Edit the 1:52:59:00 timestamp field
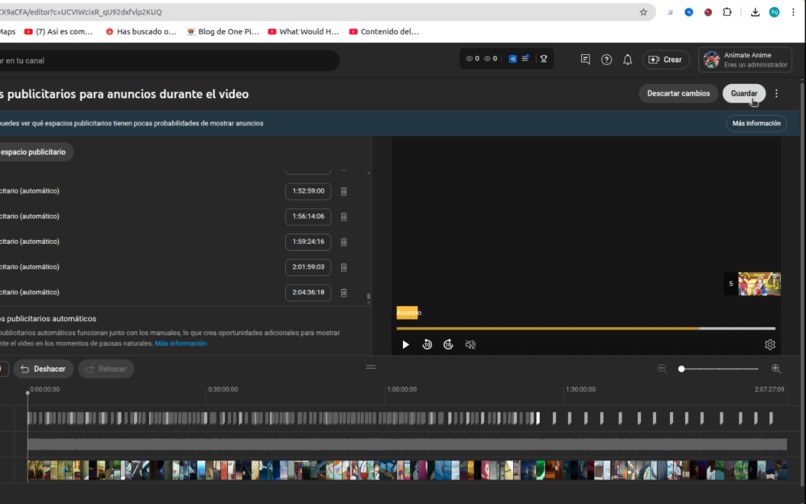This screenshot has height=504, width=806. pyautogui.click(x=308, y=191)
